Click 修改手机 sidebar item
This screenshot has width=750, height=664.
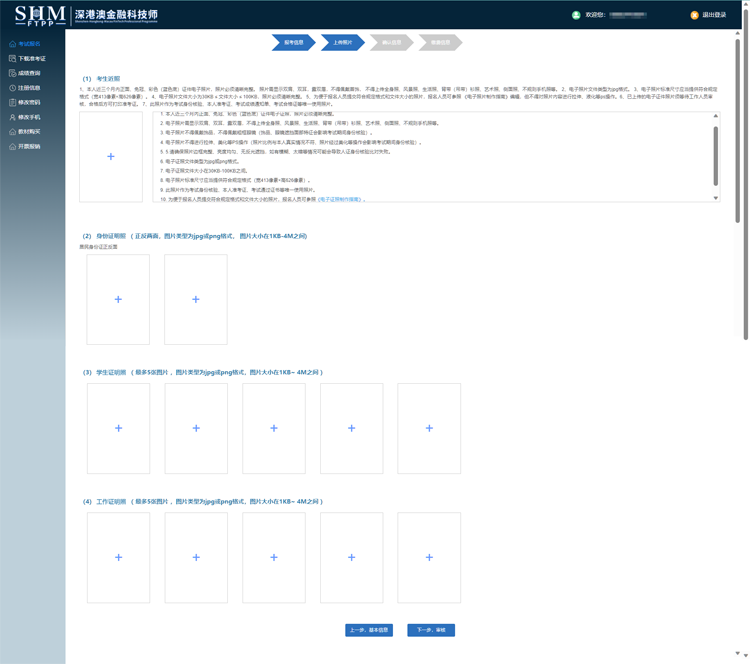(29, 117)
